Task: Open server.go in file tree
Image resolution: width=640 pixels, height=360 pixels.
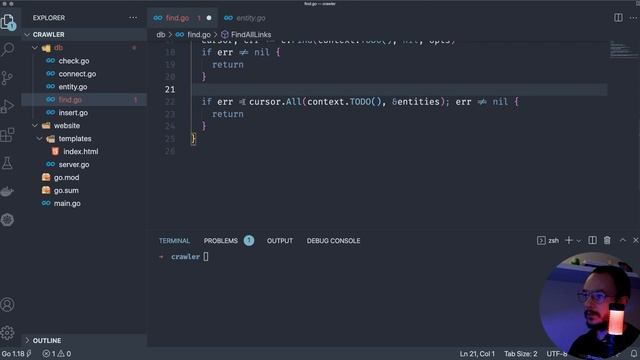Action: pyautogui.click(x=74, y=164)
